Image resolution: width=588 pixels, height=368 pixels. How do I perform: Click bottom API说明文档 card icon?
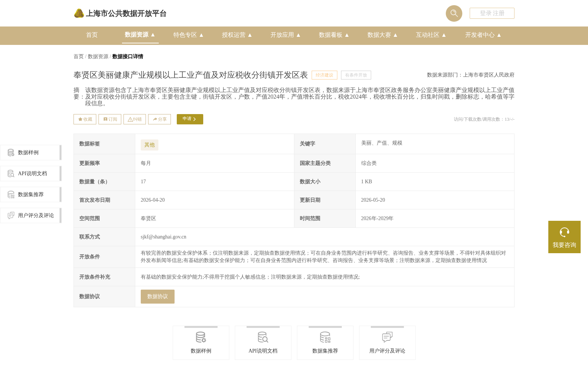263,337
